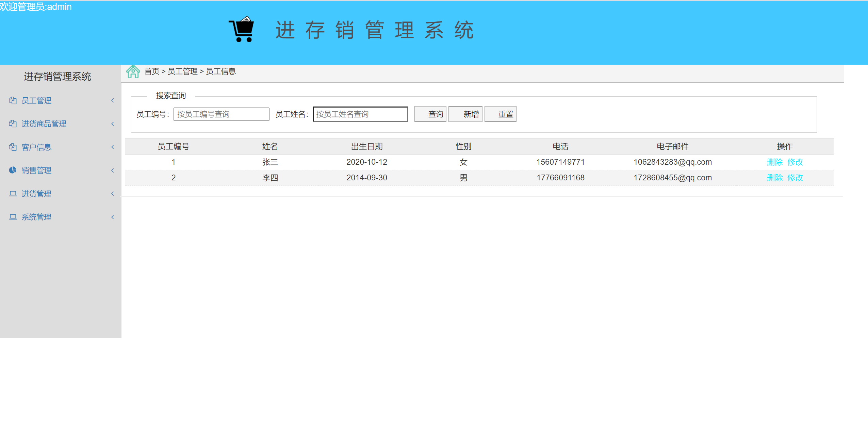Click the 员工编号 column header
Viewport: 868px width, 439px height.
[x=174, y=147]
